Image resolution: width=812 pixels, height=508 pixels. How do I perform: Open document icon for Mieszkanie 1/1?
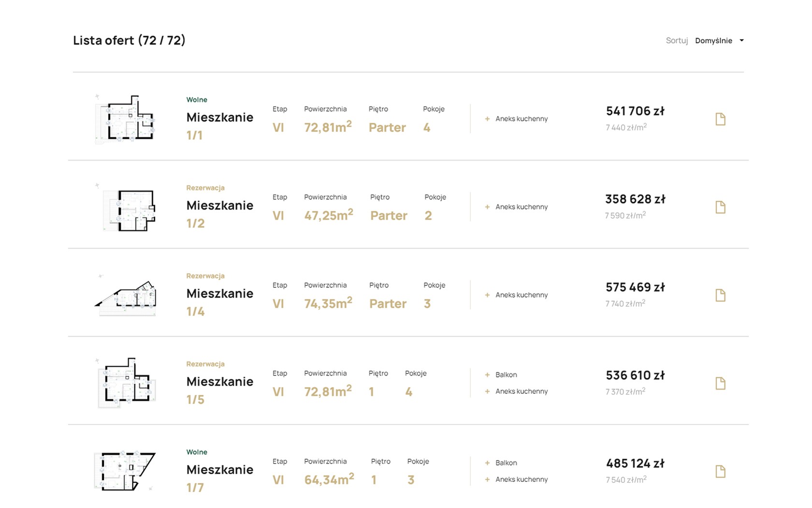click(720, 119)
